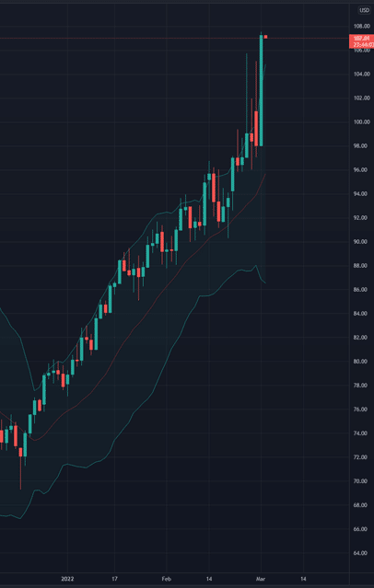
Task: Click the 66.00 price axis label
Action: coord(361,529)
